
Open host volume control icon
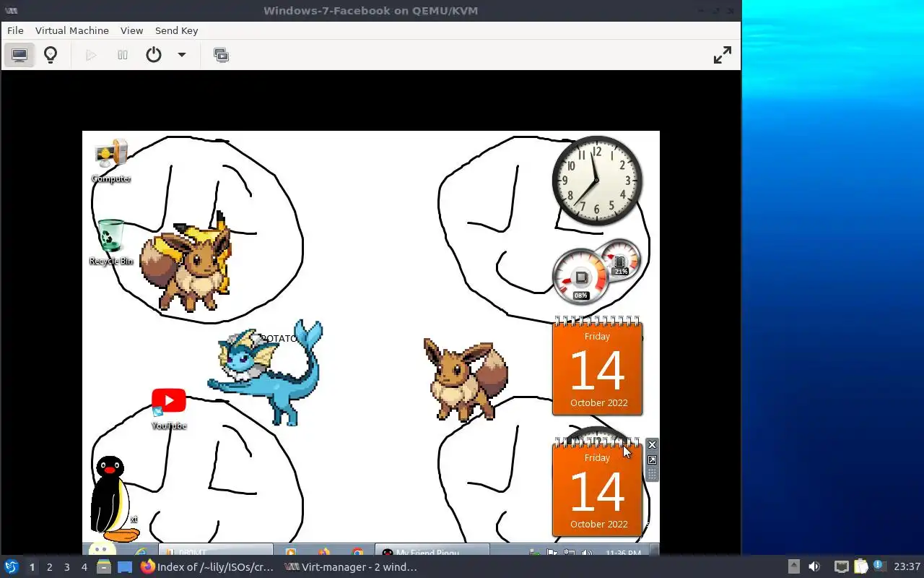pos(814,567)
